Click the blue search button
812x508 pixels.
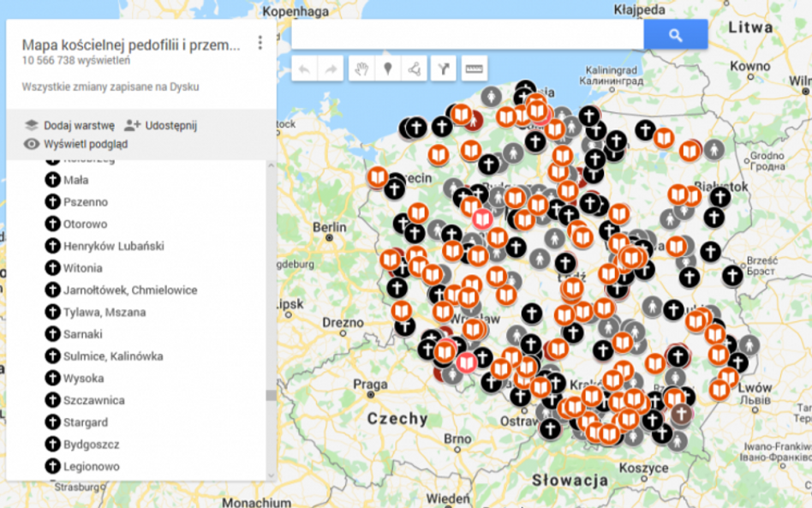[675, 35]
